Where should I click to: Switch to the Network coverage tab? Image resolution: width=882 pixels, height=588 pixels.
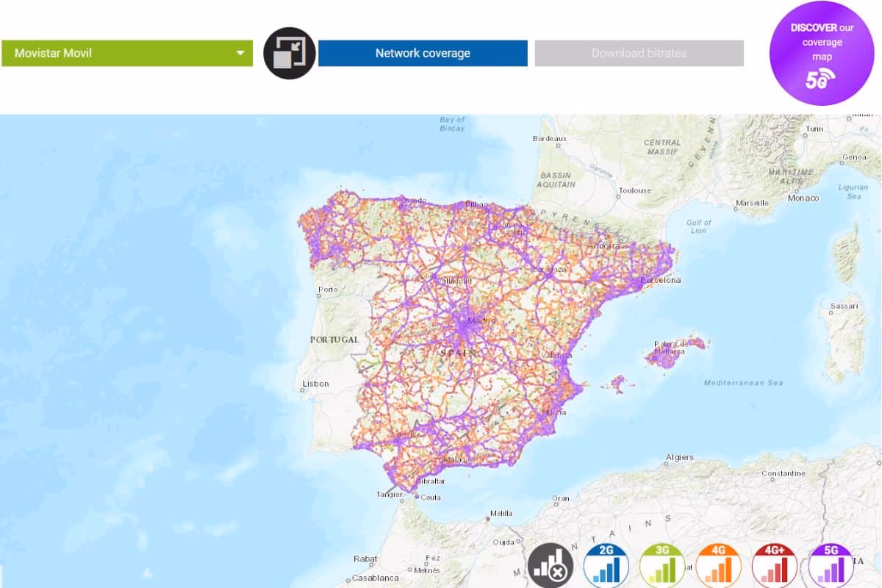point(423,53)
